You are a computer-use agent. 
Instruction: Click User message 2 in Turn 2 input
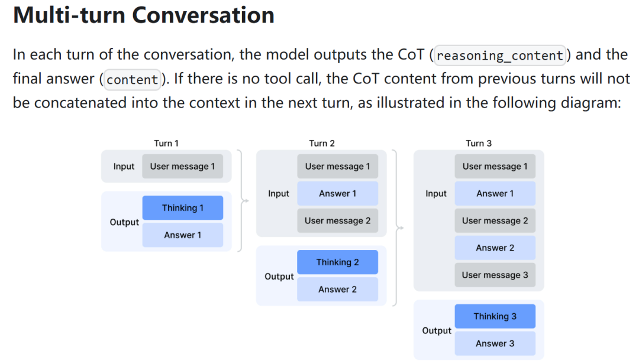(337, 220)
